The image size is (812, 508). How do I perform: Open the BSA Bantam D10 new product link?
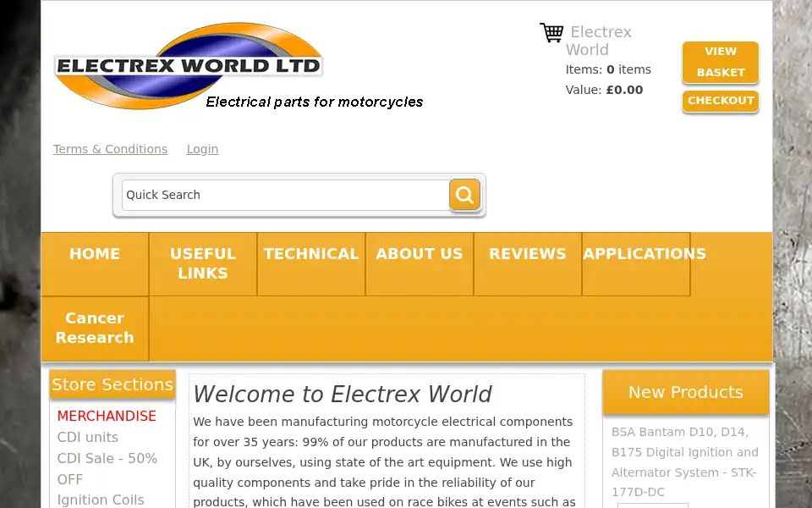[684, 462]
